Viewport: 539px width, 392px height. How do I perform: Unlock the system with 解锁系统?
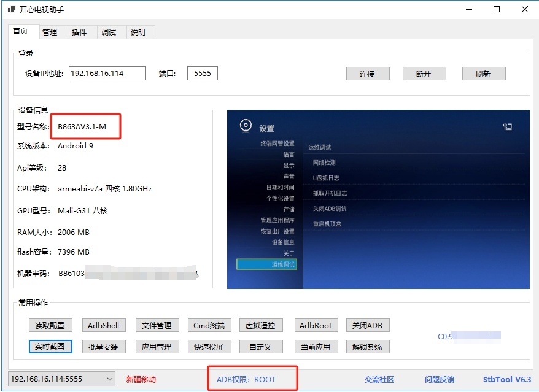(368, 346)
